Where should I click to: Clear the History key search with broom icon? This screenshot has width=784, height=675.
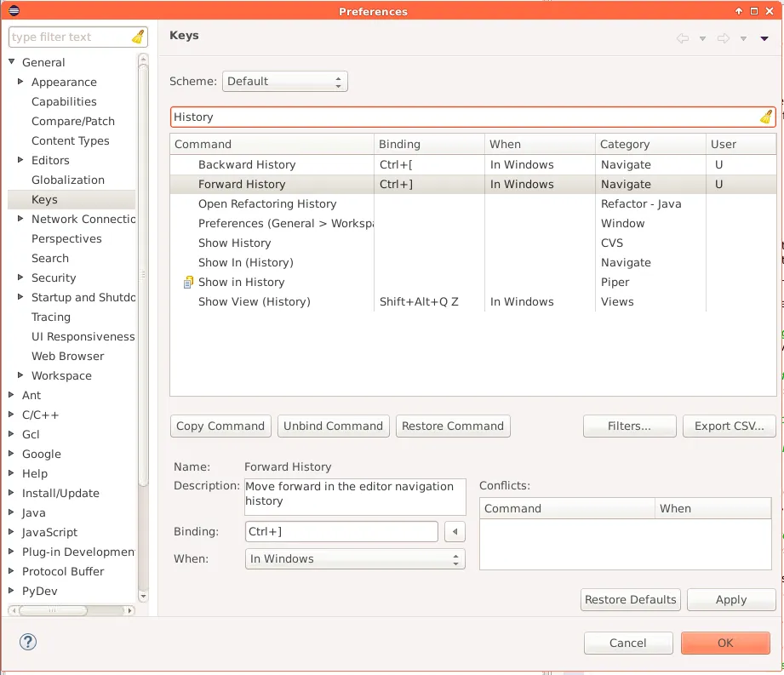[x=766, y=117]
